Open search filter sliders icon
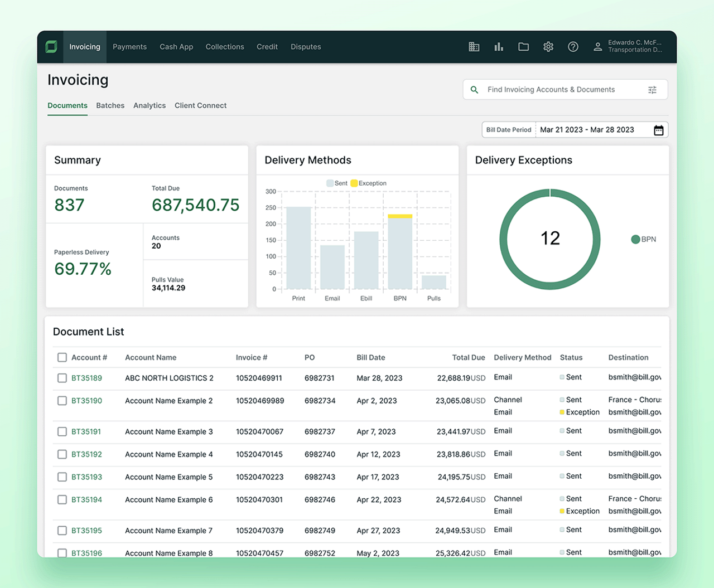Viewport: 714px width, 588px height. (653, 90)
